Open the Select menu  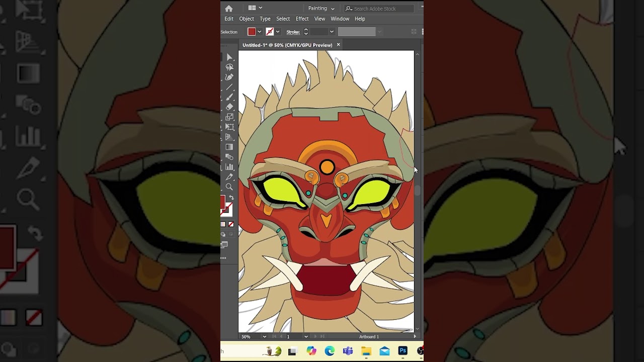283,19
